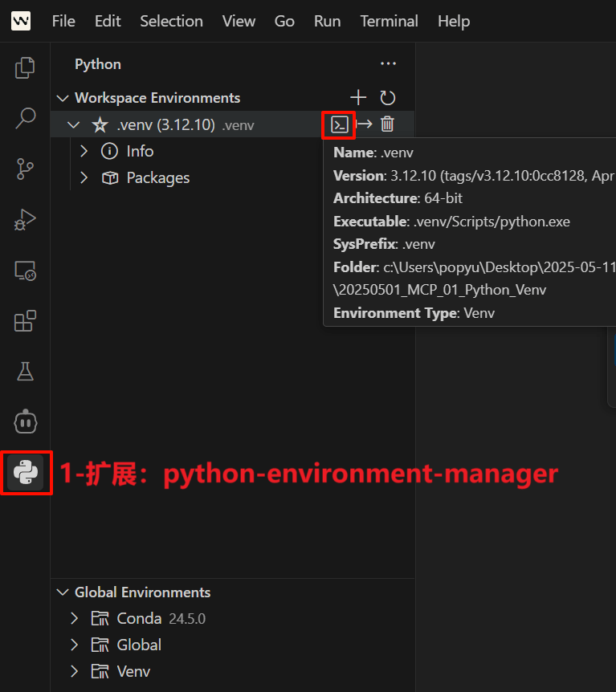Open the File menu

(x=63, y=21)
